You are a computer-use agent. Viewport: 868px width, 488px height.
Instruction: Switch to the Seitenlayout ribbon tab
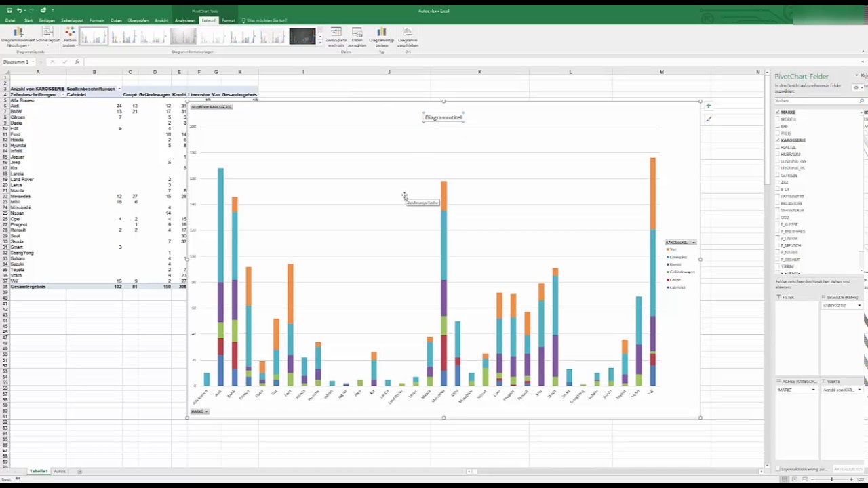pyautogui.click(x=72, y=20)
